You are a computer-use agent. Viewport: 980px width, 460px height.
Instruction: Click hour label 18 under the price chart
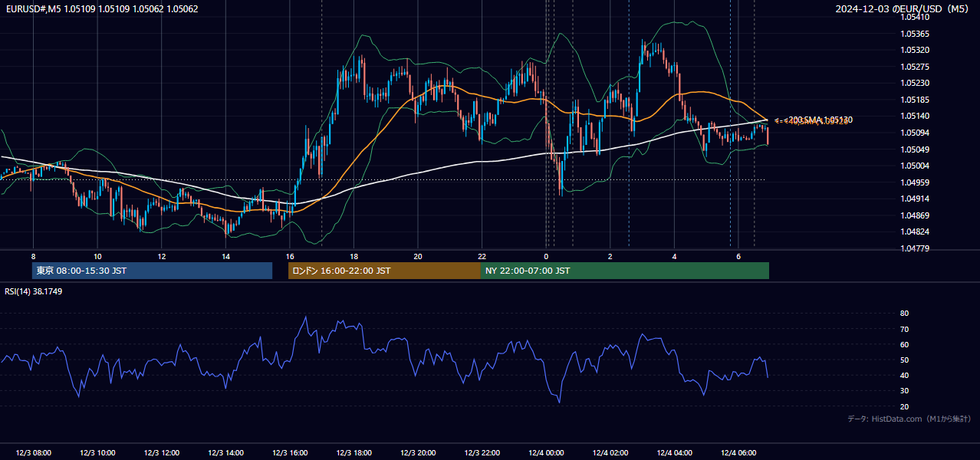tap(354, 256)
